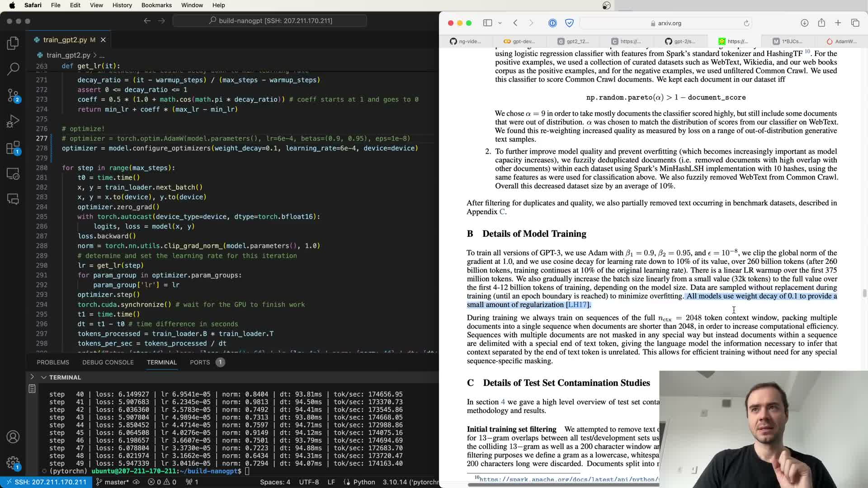The image size is (868, 488).
Task: Click the Appendix C link
Action: (x=501, y=212)
